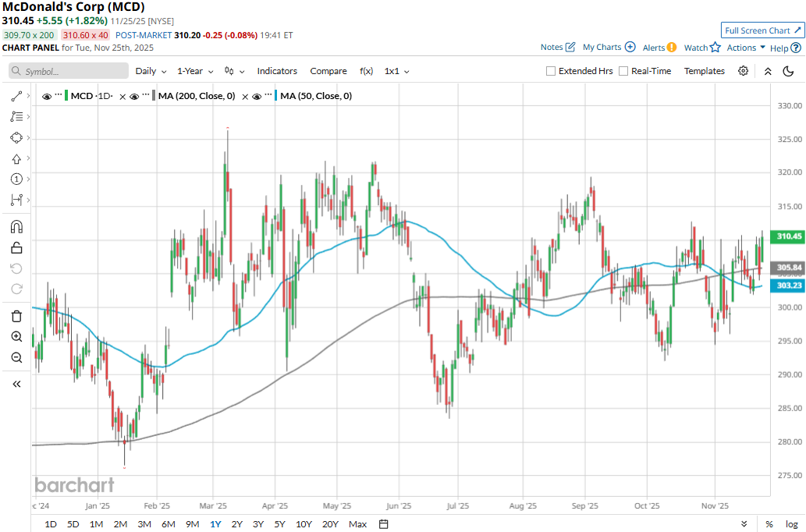Click the green MCD color bar
This screenshot has width=806, height=532.
(66, 96)
